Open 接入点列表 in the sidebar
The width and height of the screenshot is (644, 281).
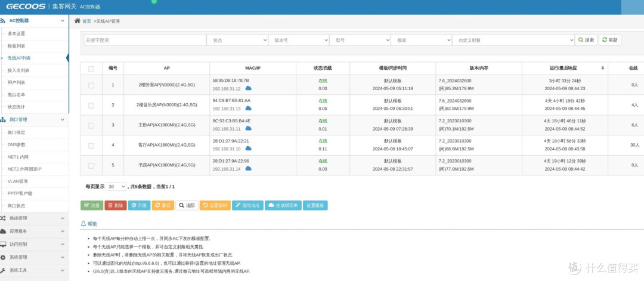[18, 70]
